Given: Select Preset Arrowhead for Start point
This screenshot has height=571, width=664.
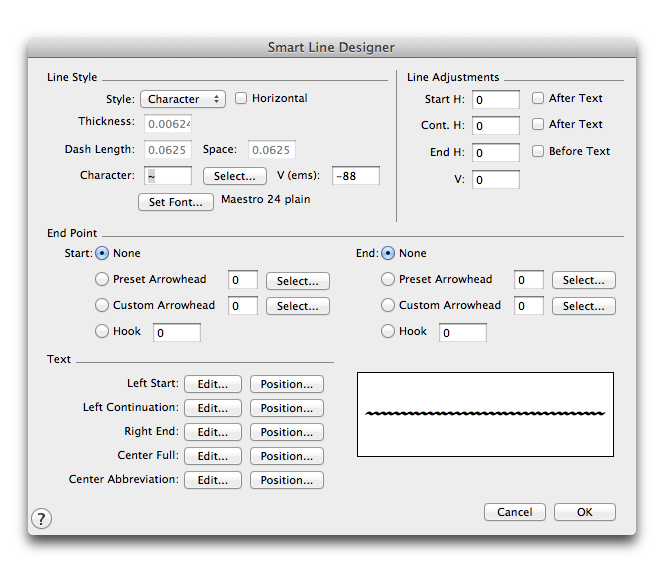Looking at the screenshot, I should coord(102,280).
